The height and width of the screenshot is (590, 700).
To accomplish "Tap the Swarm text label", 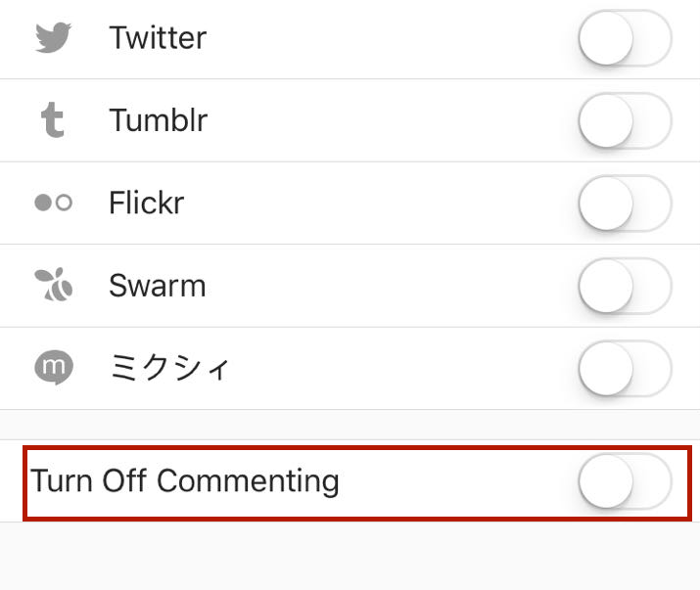I will point(157,286).
